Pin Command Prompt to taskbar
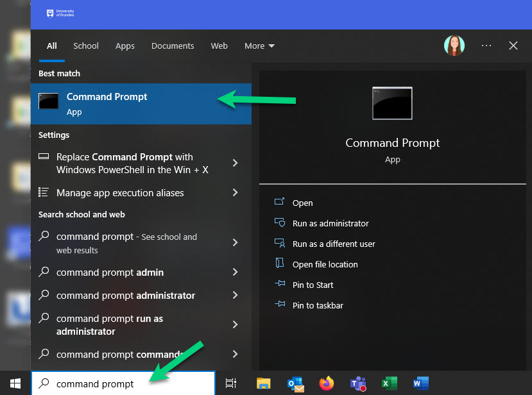532x395 pixels. point(318,305)
